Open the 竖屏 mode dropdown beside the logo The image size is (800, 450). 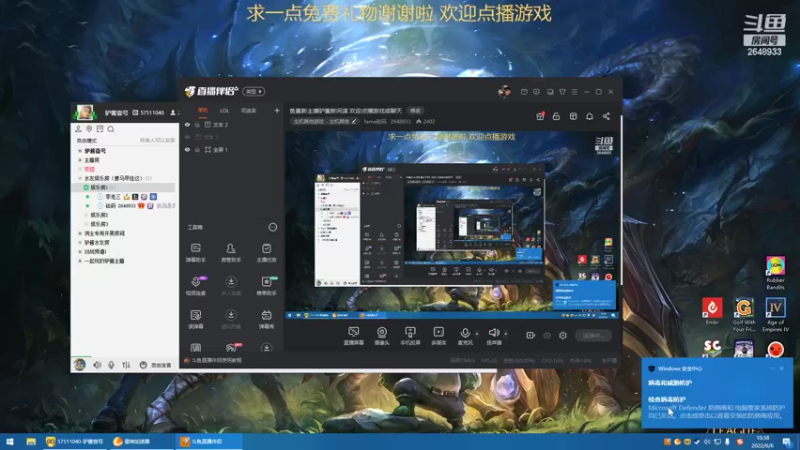tap(254, 91)
